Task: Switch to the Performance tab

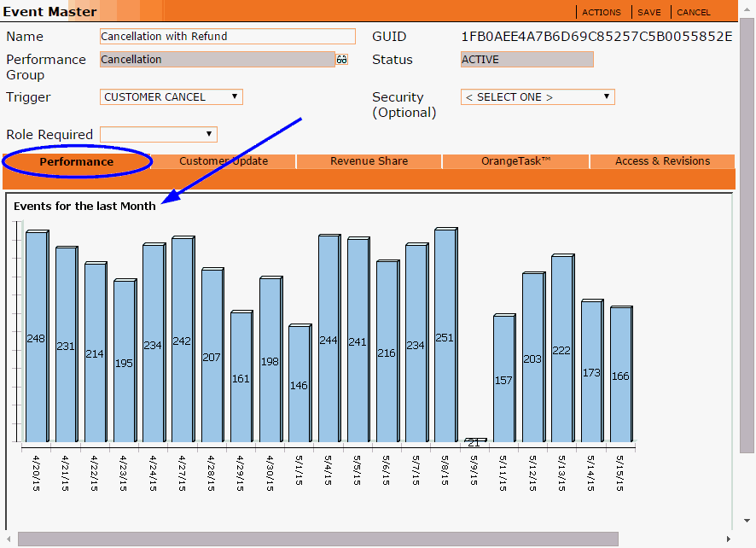Action: click(x=77, y=161)
